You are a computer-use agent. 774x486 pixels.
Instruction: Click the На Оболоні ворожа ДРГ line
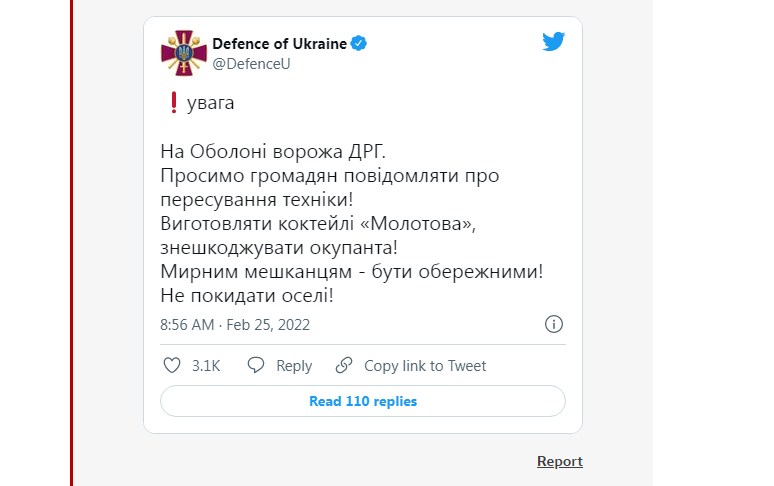click(273, 151)
